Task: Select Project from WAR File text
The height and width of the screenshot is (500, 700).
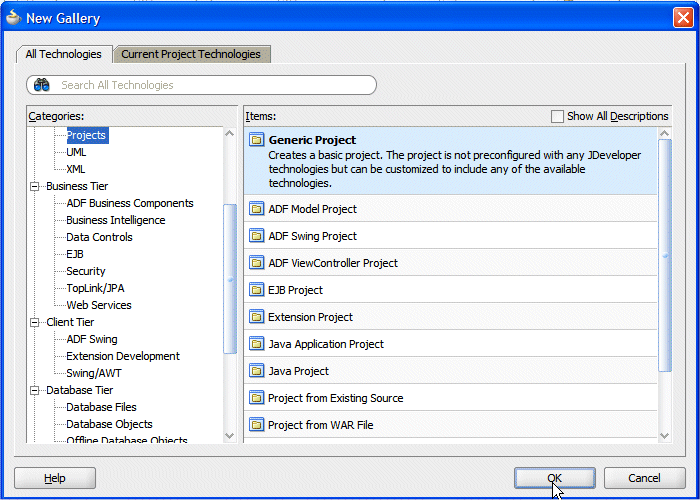Action: (x=321, y=425)
